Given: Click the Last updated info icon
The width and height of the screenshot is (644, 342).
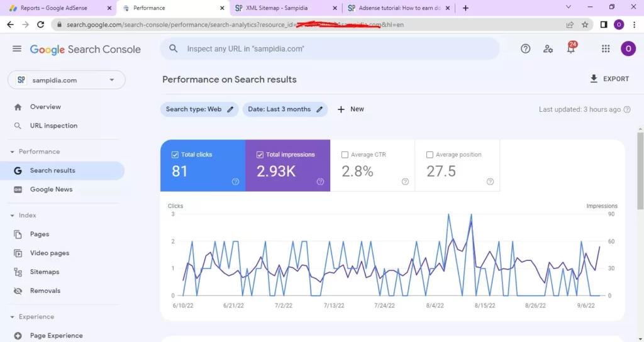Looking at the screenshot, I should pyautogui.click(x=627, y=109).
